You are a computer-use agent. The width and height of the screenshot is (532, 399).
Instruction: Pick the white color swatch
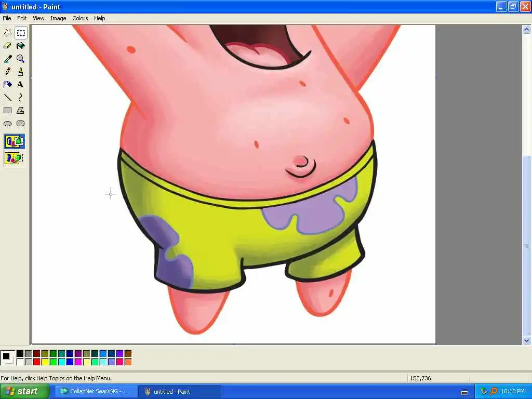[x=20, y=362]
